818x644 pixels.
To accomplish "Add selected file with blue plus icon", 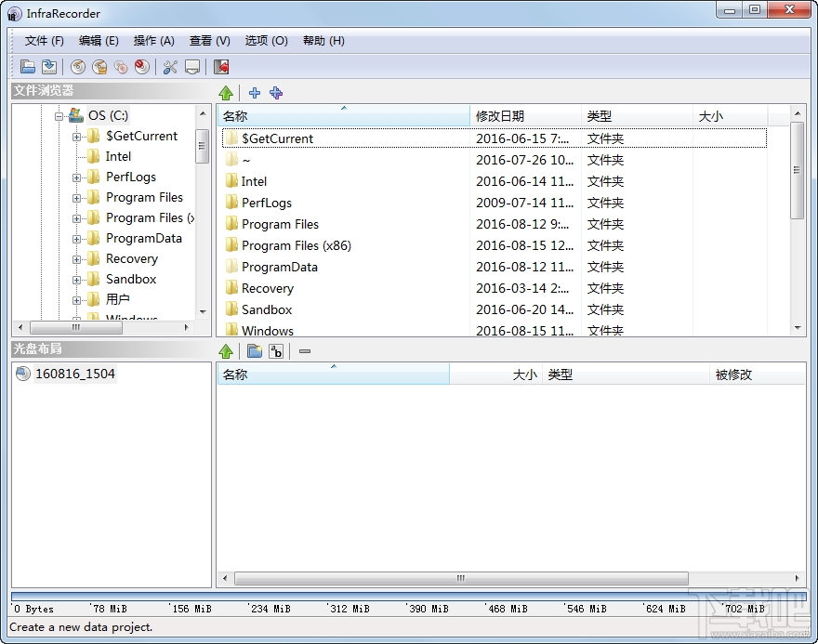I will 254,93.
